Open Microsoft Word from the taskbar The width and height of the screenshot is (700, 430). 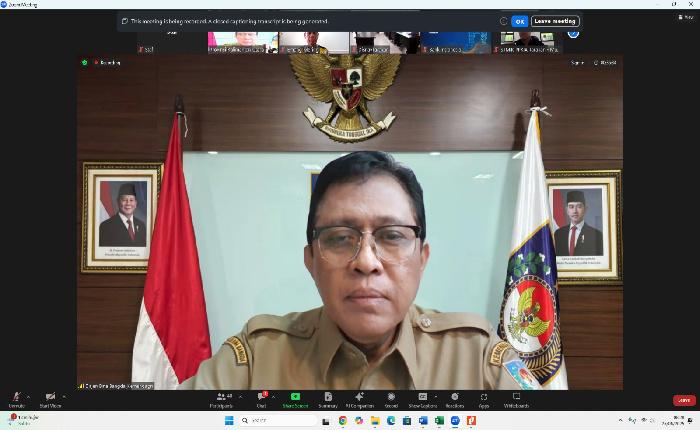(423, 420)
